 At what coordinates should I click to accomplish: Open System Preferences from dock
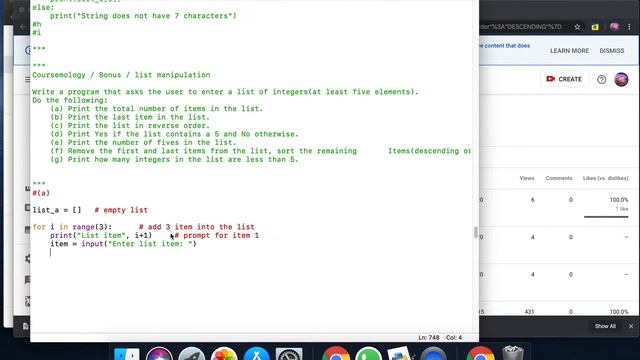click(x=289, y=354)
